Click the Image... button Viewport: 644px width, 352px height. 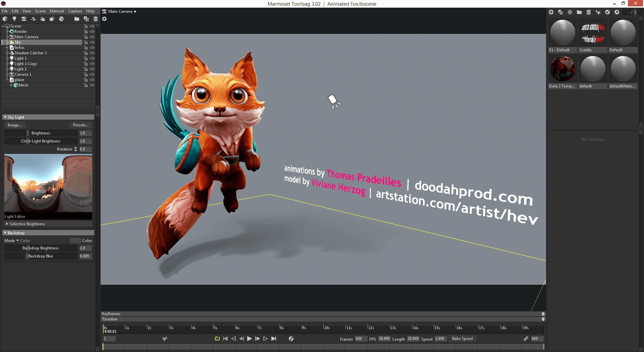point(15,125)
